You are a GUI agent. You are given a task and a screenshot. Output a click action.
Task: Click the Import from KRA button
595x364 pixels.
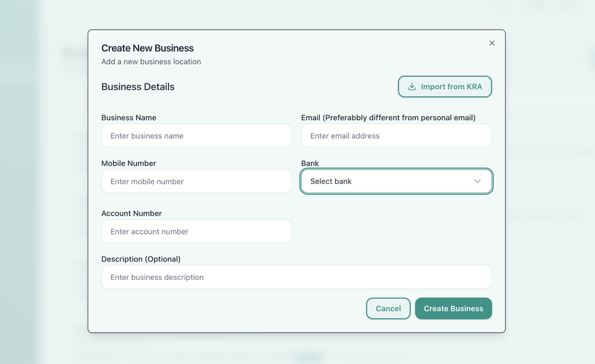(x=445, y=87)
